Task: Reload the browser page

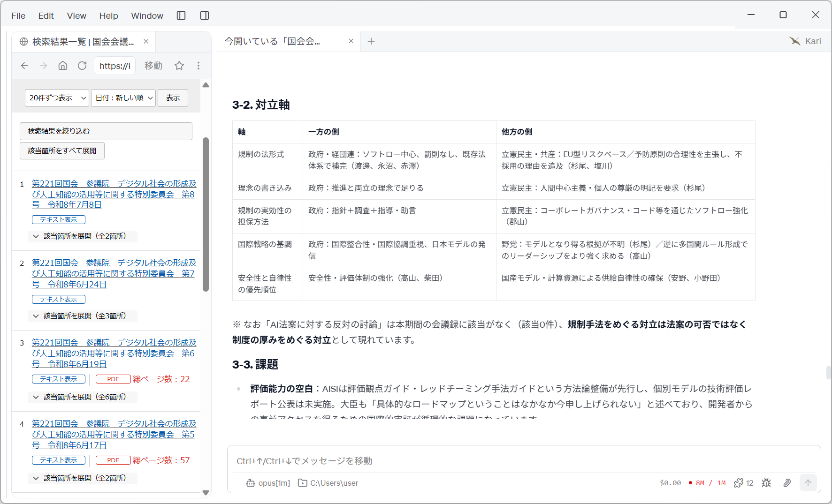Action: click(82, 66)
